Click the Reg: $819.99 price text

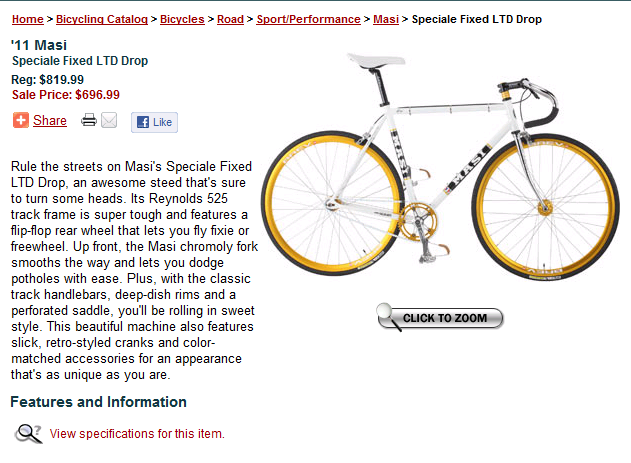tap(48, 80)
